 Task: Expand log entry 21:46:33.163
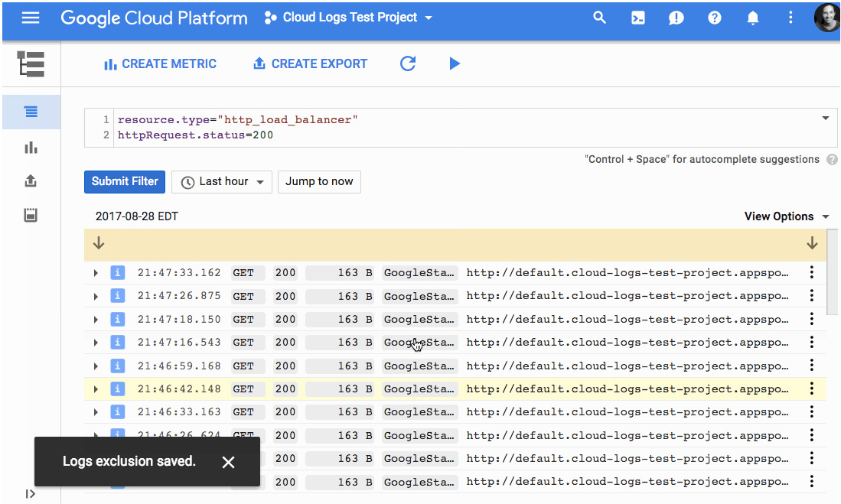click(x=96, y=412)
